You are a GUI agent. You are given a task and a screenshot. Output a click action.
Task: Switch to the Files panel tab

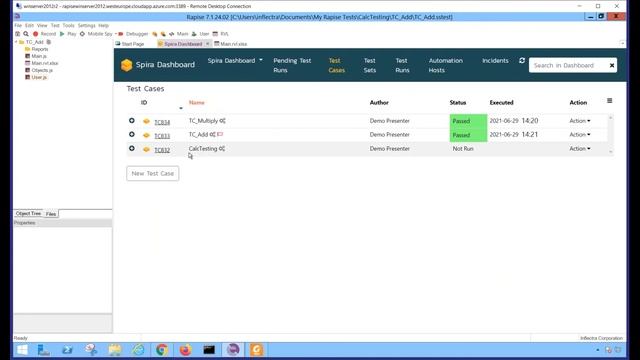tap(51, 214)
